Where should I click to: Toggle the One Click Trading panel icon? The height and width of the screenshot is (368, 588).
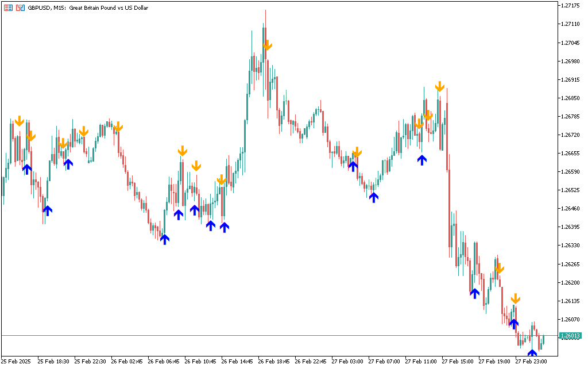(x=20, y=8)
